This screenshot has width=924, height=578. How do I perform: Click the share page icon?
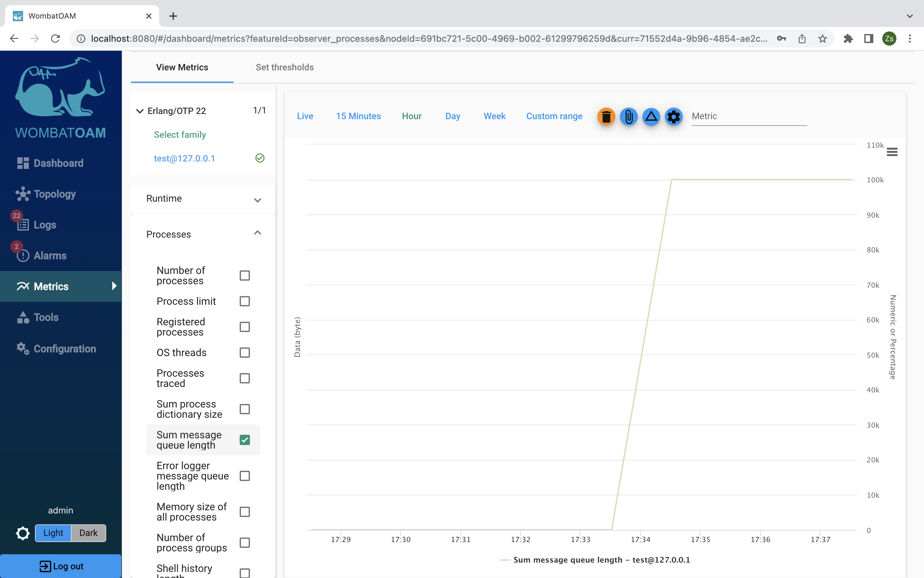pyautogui.click(x=802, y=39)
